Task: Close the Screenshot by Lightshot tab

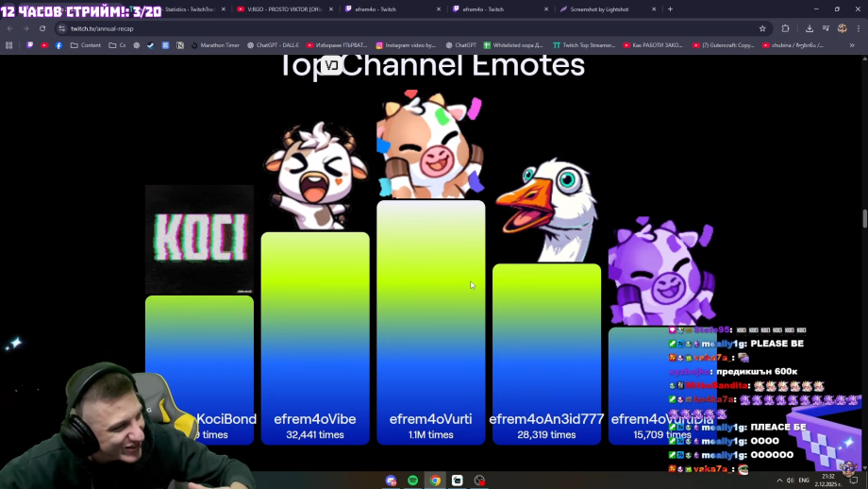Action: click(x=654, y=8)
